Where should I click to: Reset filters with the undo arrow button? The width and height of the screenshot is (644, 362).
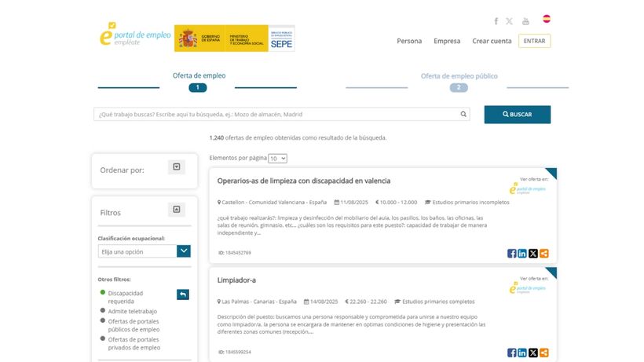[182, 294]
